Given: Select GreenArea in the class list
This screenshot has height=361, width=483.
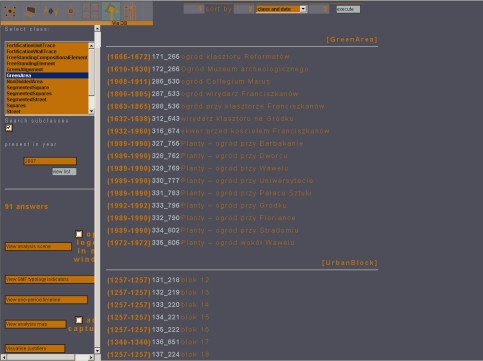Looking at the screenshot, I should tap(47, 75).
